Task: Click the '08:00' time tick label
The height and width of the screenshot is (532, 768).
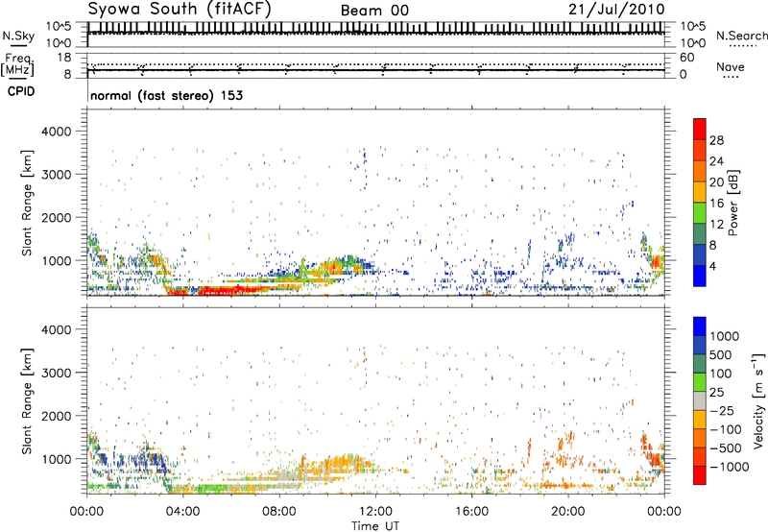Action: point(279,512)
